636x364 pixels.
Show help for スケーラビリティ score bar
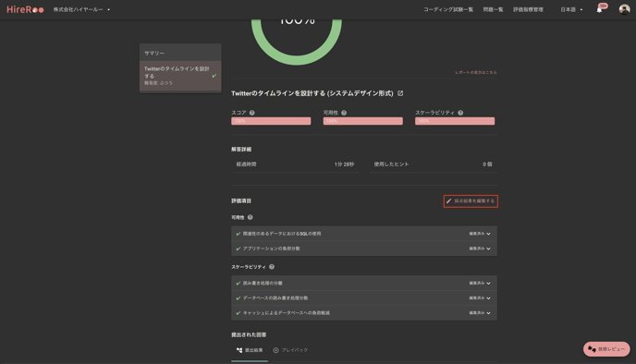click(460, 113)
